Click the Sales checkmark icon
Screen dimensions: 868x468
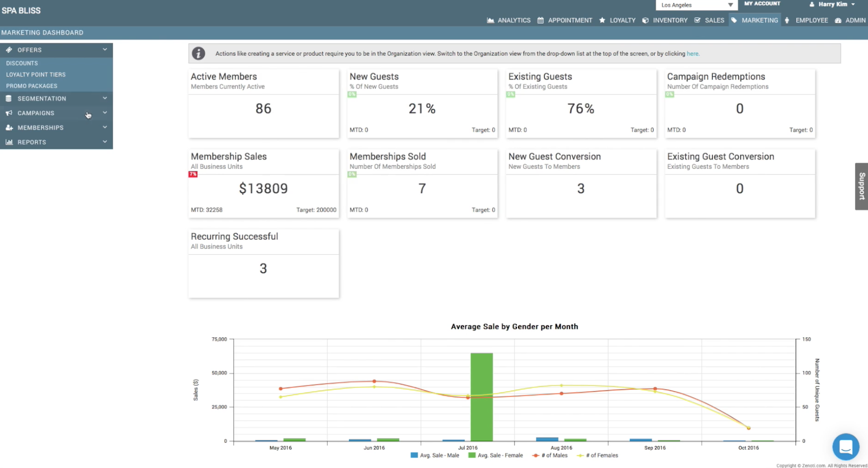coord(697,20)
